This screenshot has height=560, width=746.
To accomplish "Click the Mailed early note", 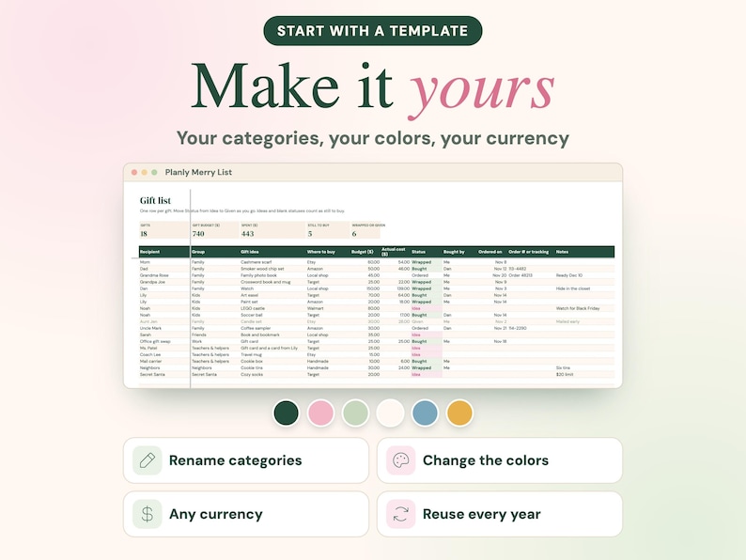I will click(567, 321).
